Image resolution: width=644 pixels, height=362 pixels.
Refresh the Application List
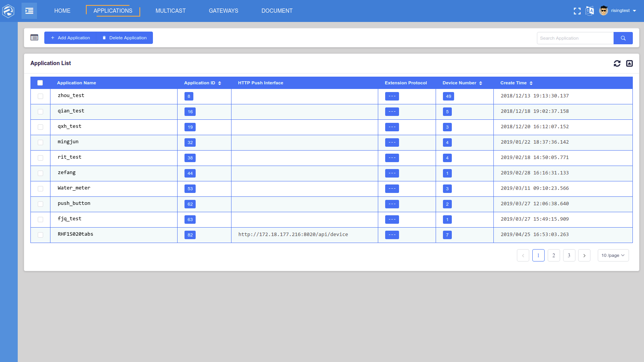(x=617, y=63)
